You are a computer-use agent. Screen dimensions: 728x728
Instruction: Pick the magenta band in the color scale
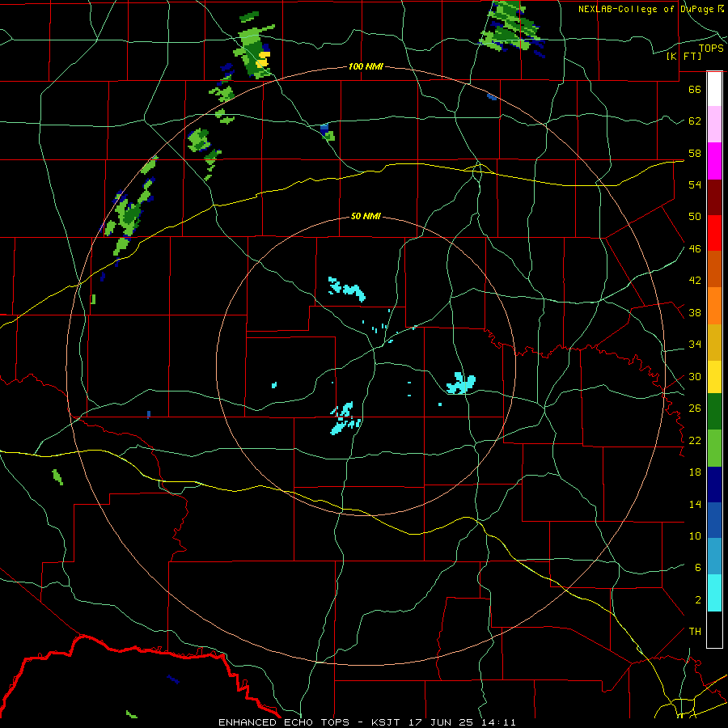[714, 161]
